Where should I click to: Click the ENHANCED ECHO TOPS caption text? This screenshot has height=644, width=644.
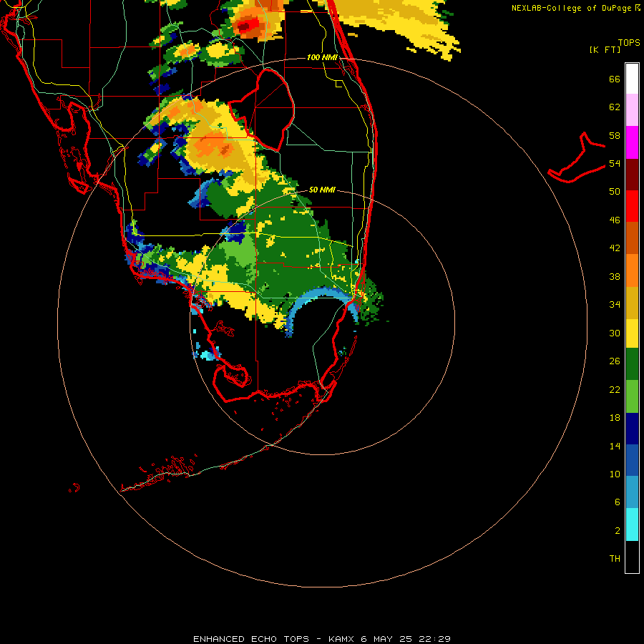point(251,639)
